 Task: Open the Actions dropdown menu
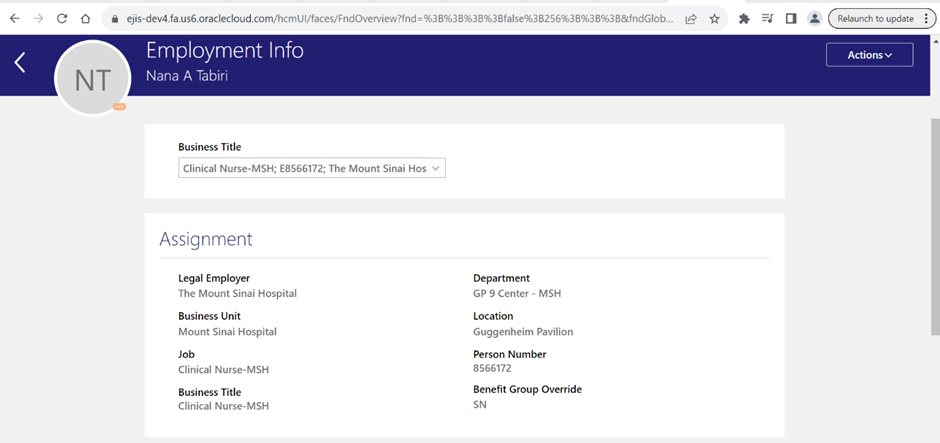(869, 55)
